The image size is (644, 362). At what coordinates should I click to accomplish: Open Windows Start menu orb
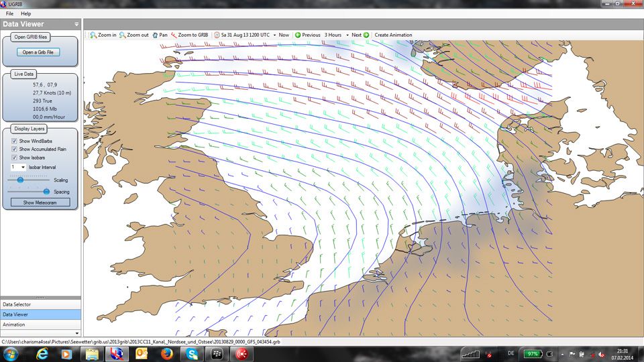[x=10, y=354]
